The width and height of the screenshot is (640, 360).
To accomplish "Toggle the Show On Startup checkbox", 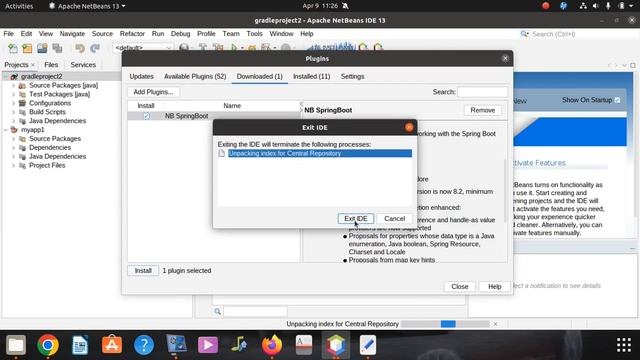I will coord(617,100).
